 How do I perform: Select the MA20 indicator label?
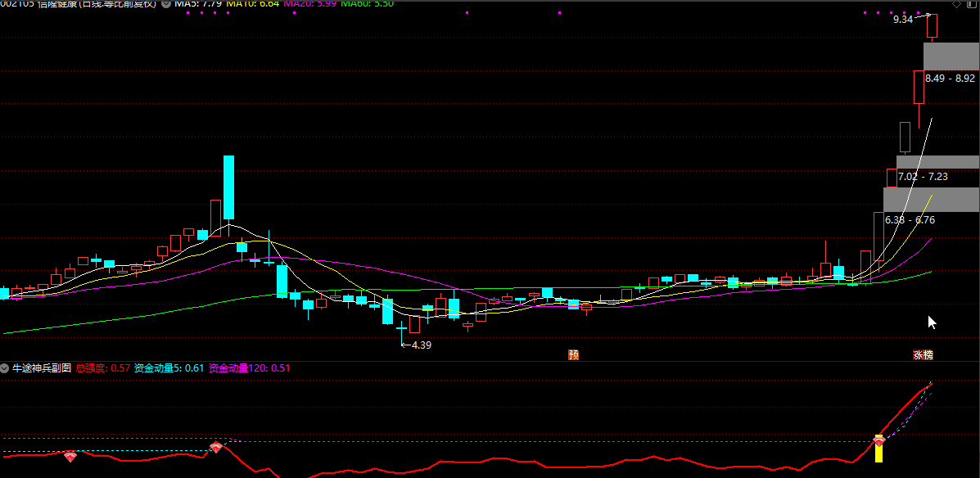pyautogui.click(x=309, y=4)
